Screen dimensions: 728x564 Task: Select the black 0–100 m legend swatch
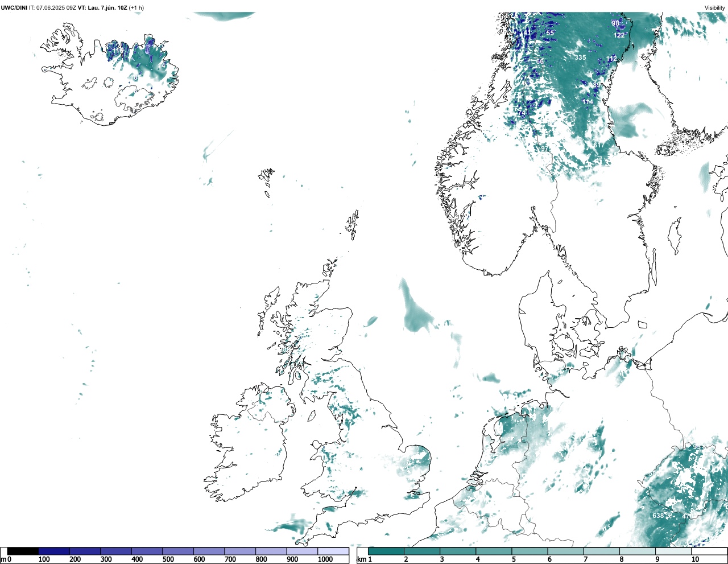pos(23,551)
